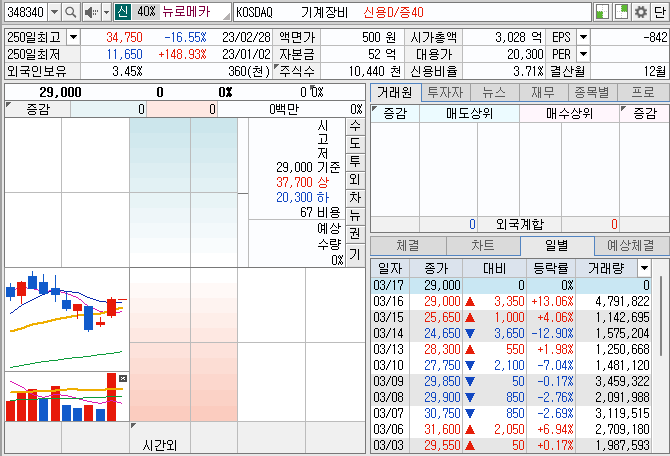670x456 pixels.
Task: Click the stock search magnifier icon
Action: point(70,12)
